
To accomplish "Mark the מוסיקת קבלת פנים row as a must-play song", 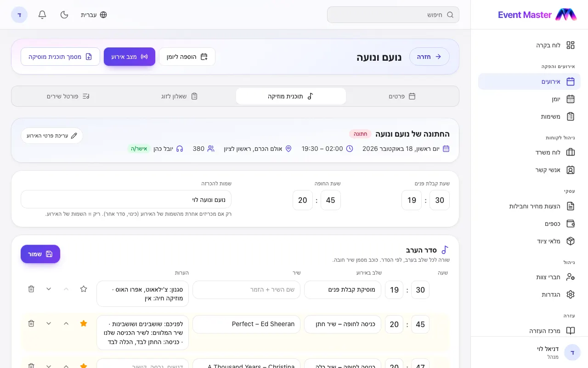I will tap(84, 289).
